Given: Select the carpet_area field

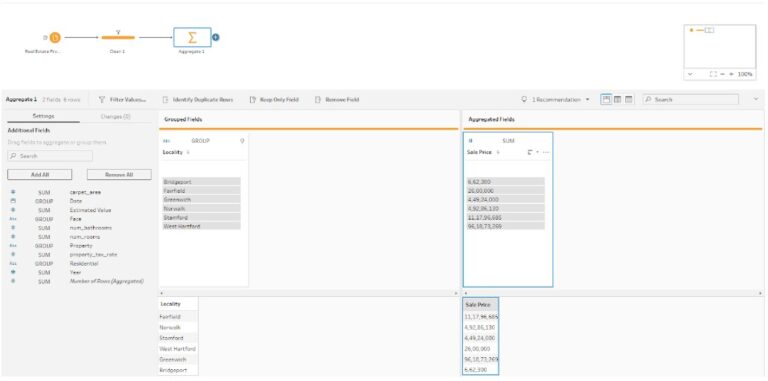Looking at the screenshot, I should pos(85,192).
